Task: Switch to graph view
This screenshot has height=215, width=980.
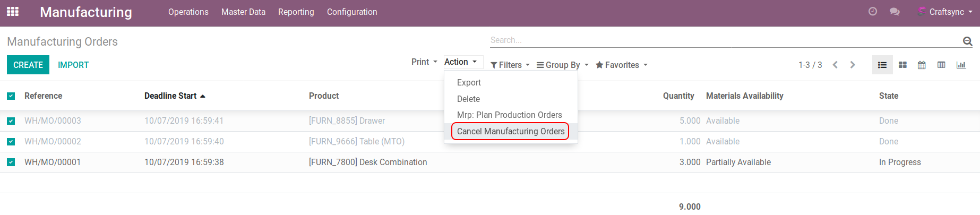Action: [961, 65]
